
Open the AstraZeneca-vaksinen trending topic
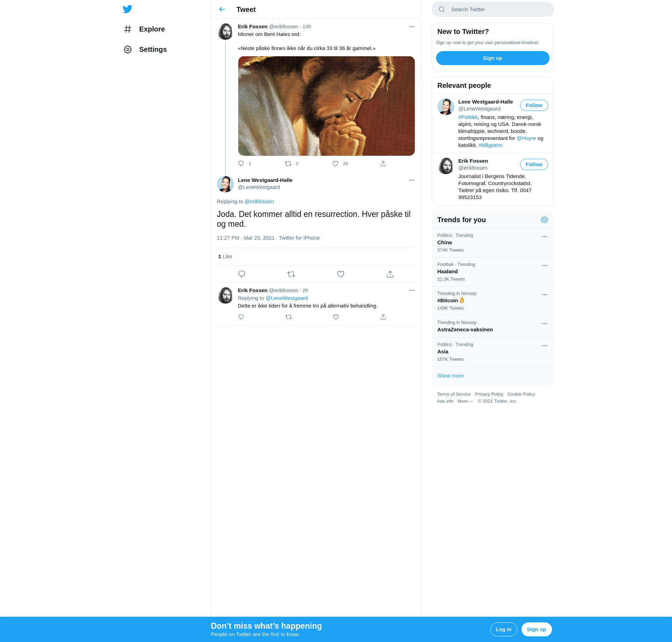point(492,326)
